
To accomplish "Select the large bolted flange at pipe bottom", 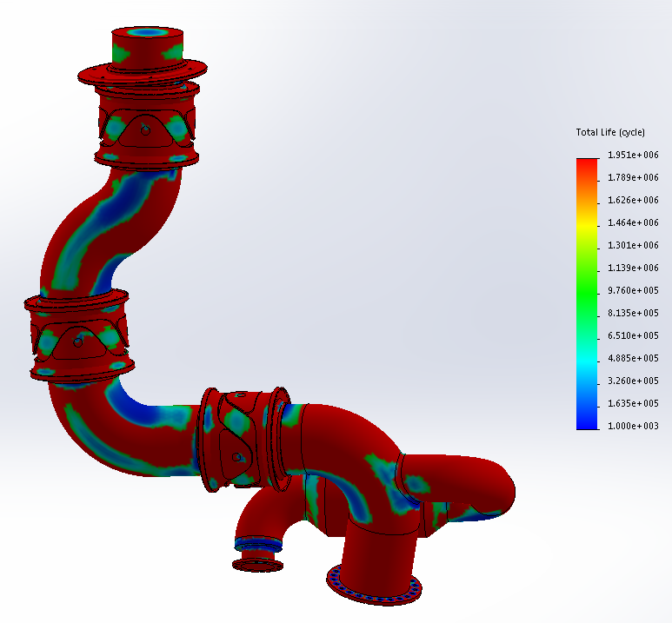I will tap(374, 586).
